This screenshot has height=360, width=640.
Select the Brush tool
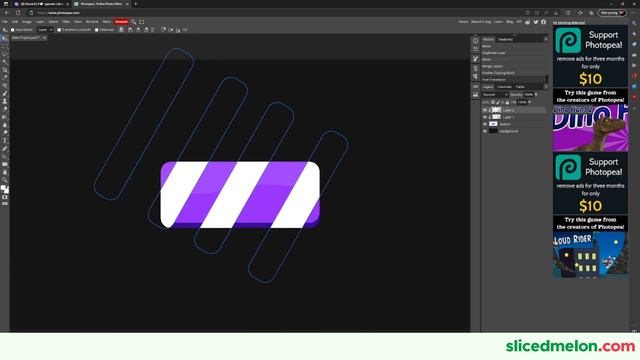click(x=4, y=93)
